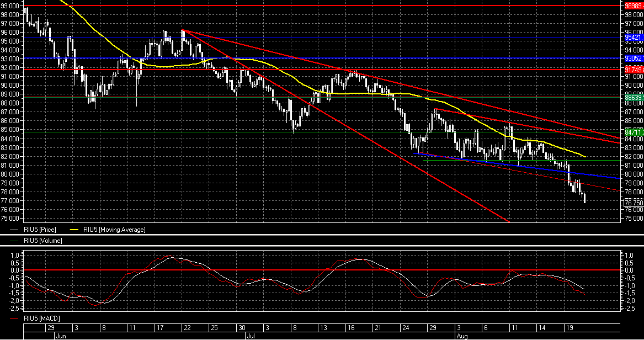Select the blue 95421 price level tag

632,38
